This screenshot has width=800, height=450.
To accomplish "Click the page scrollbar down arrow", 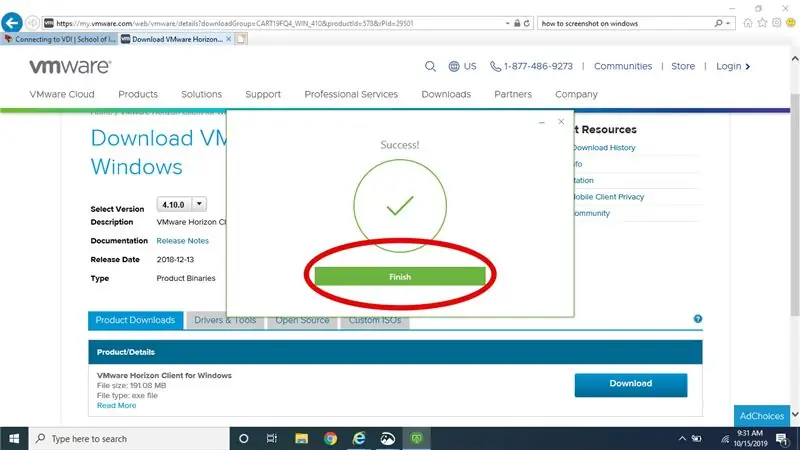I will [795, 415].
